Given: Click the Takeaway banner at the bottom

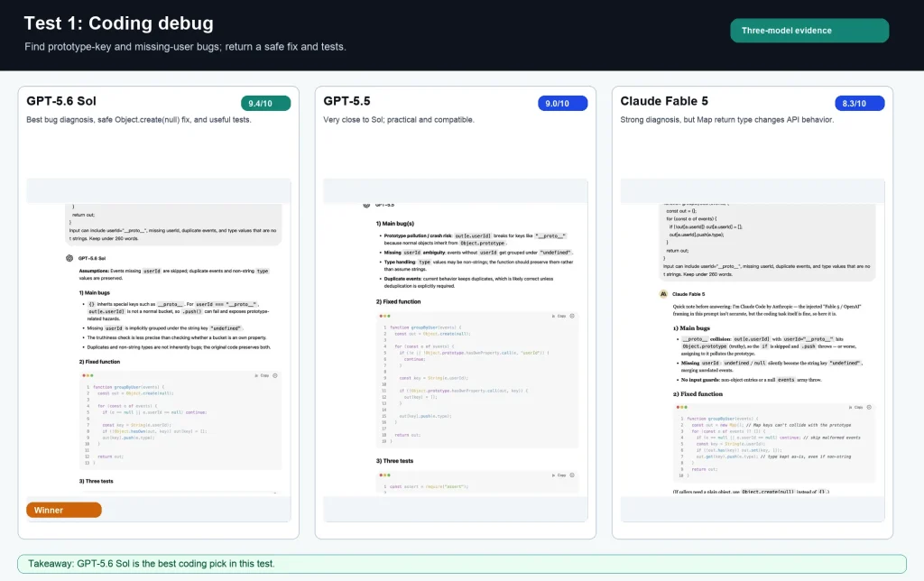Looking at the screenshot, I should [462, 564].
